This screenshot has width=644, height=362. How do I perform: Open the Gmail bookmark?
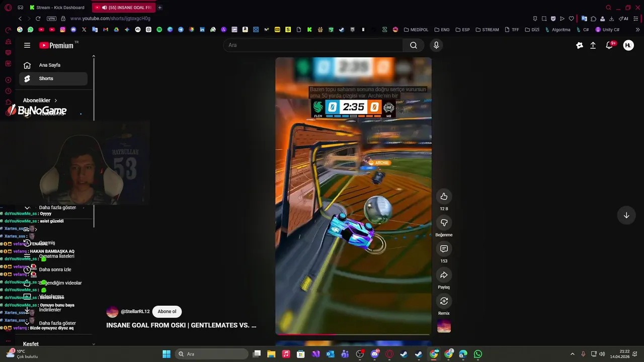[106, 30]
